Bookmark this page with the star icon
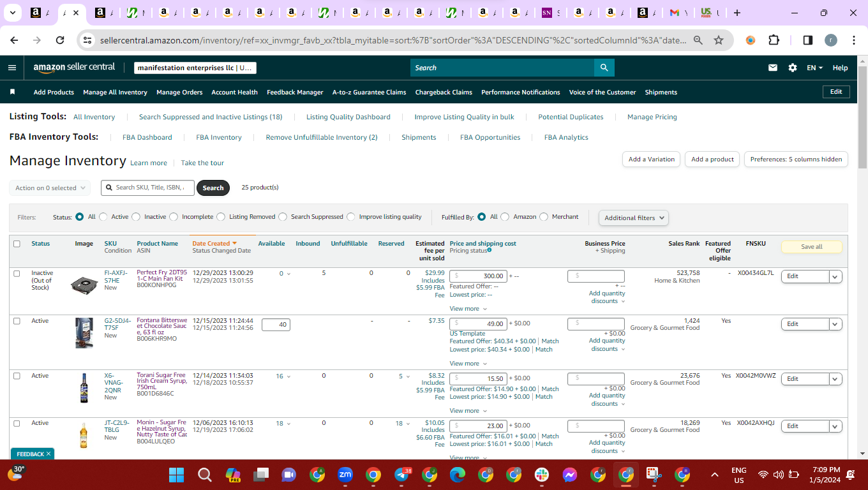 (719, 40)
